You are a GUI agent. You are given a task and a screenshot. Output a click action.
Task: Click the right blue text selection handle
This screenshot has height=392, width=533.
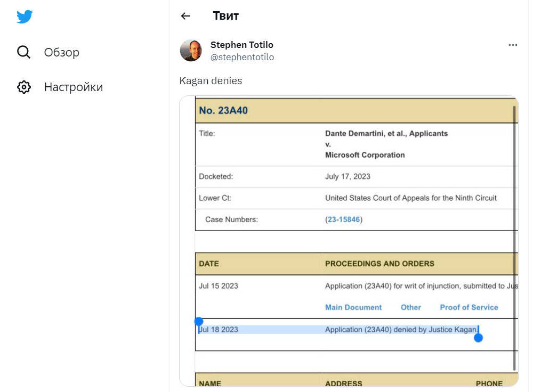[478, 337]
